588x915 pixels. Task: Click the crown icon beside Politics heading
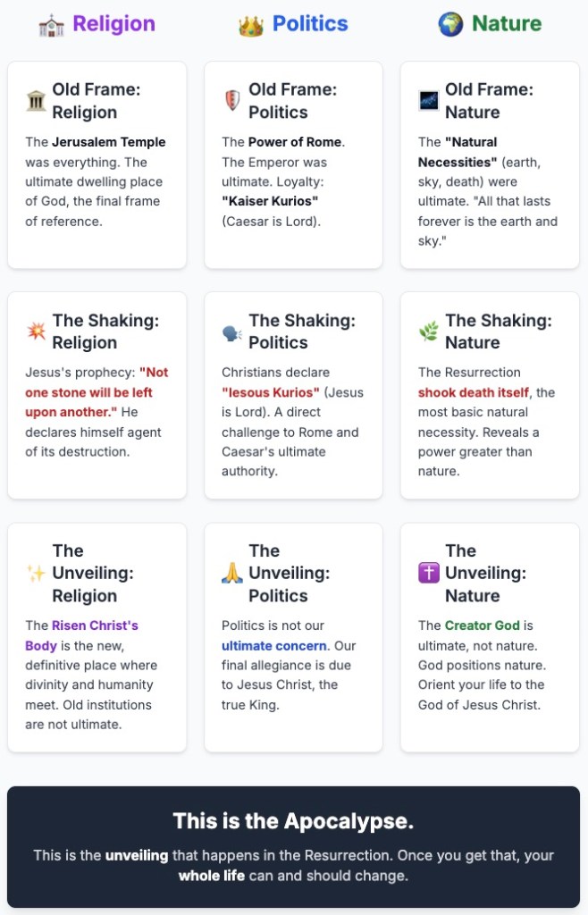pyautogui.click(x=251, y=25)
